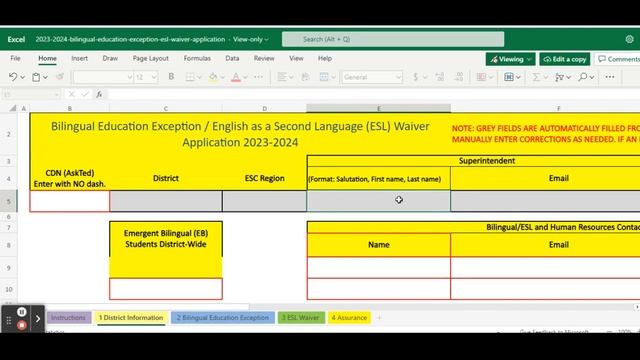This screenshot has height=360, width=640.
Task: Open the 3 ESL Waiver sheet tab
Action: [301, 318]
